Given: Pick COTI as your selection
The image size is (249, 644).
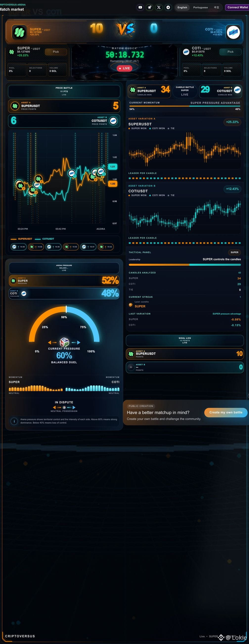Looking at the screenshot, I should [x=230, y=52].
